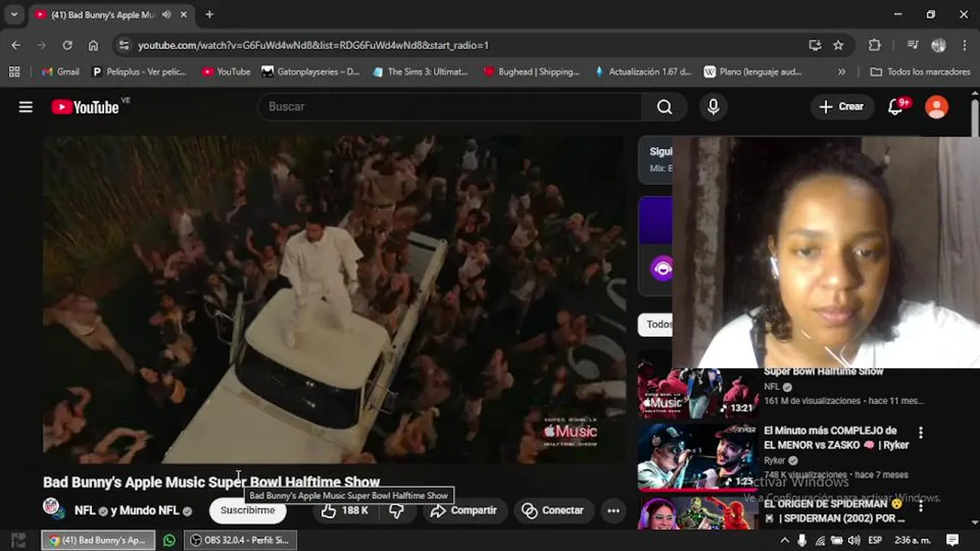This screenshot has width=980, height=551.
Task: Go to YouTube home via logo
Action: (x=85, y=107)
